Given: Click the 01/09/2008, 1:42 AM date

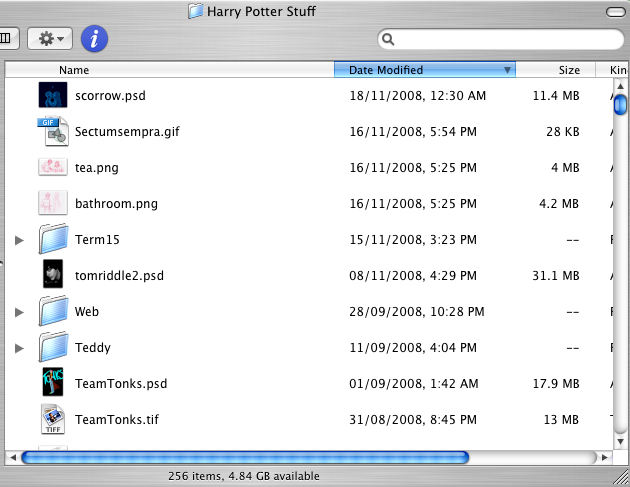Looking at the screenshot, I should click(x=414, y=383).
